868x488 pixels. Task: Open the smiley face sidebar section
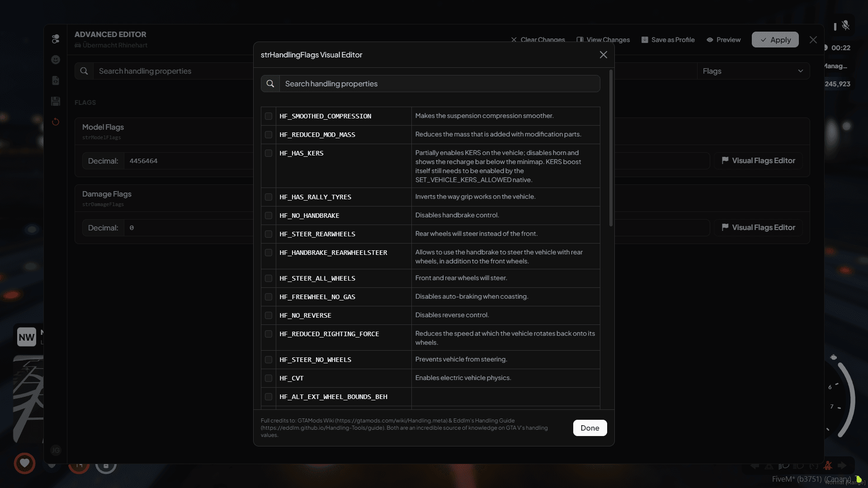point(56,60)
